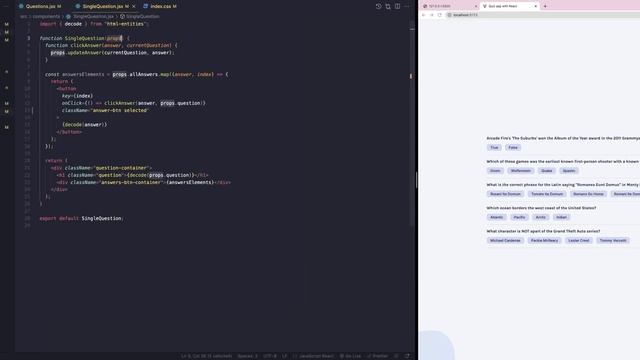Click the Prettier status bar item
Viewport: 640px width, 360px height.
click(x=378, y=356)
